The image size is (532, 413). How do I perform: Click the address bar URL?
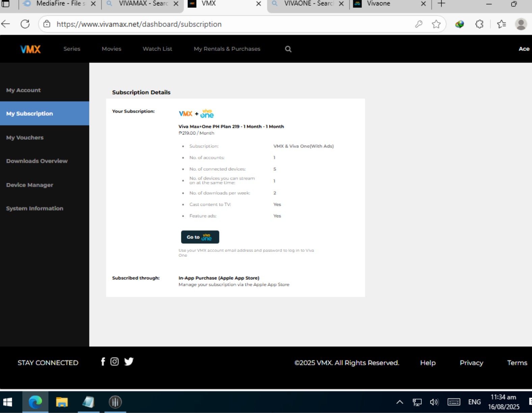point(139,24)
